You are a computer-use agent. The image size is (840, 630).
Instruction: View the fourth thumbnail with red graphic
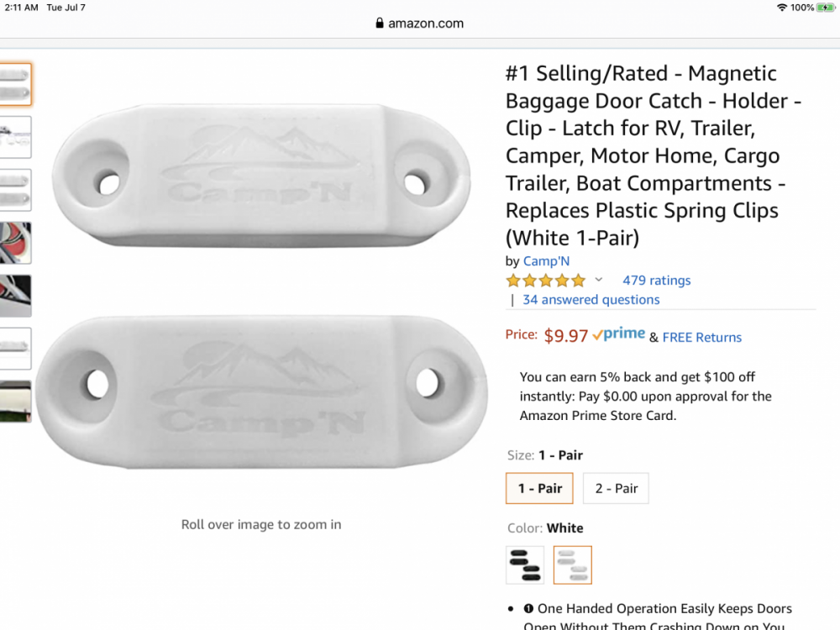pyautogui.click(x=15, y=243)
